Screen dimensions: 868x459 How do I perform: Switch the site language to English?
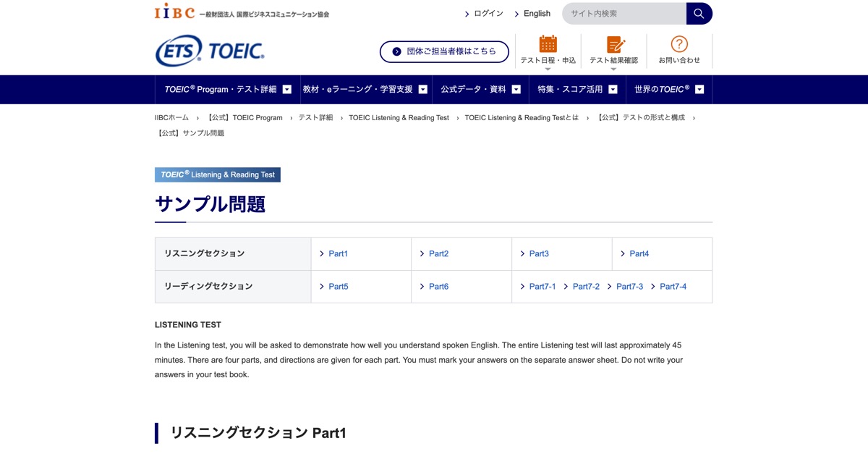click(536, 13)
